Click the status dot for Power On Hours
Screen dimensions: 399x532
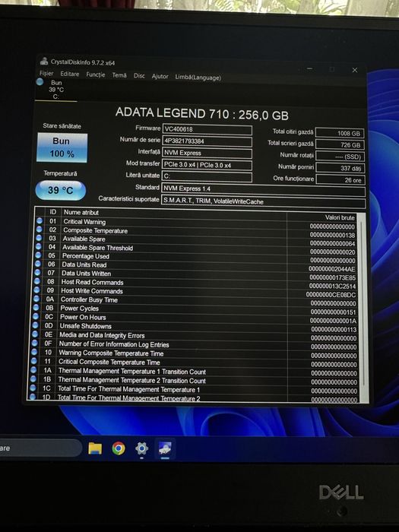[36, 316]
